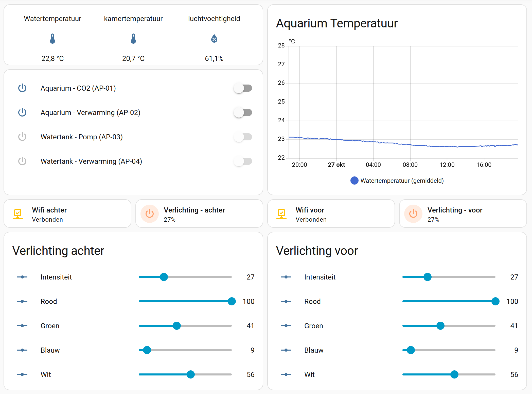
Task: Click the Verlichting - voor power icon
Action: [x=413, y=214]
